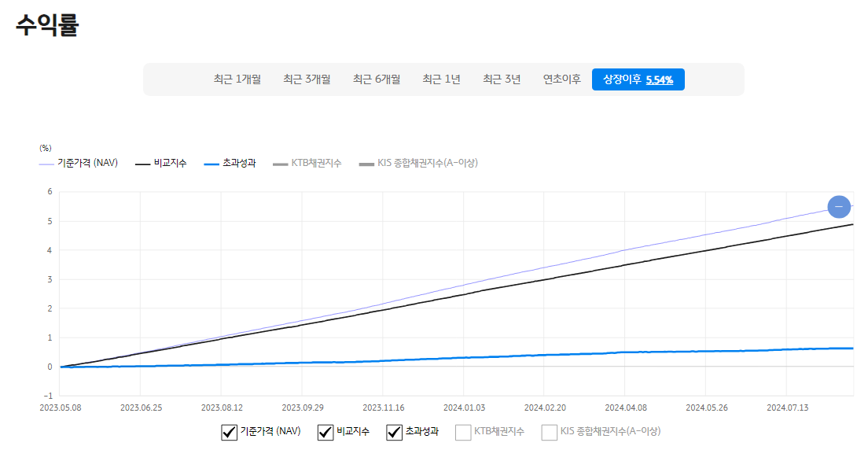The height and width of the screenshot is (450, 868).
Task: Click the active 상장이후 5.54% tab
Action: point(638,79)
